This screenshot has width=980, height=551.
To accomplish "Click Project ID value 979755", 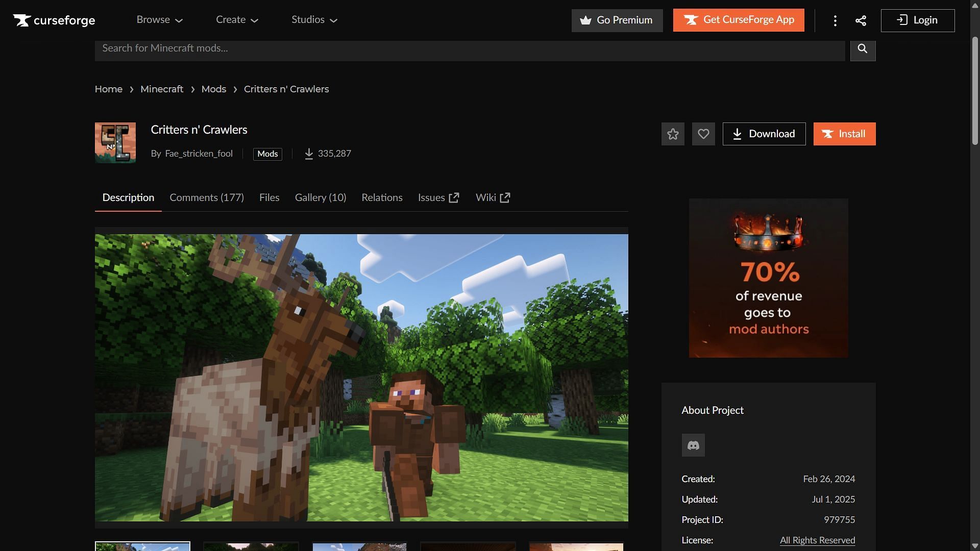I will [839, 520].
